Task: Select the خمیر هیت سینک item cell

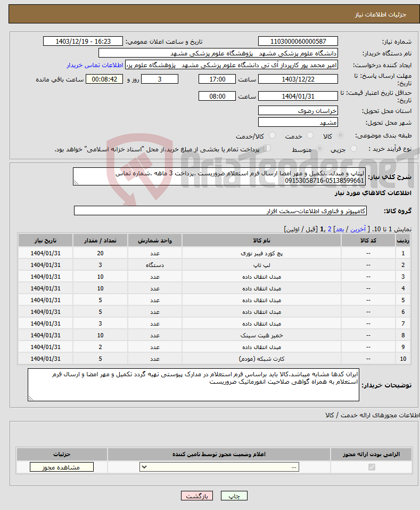Action: [x=261, y=335]
